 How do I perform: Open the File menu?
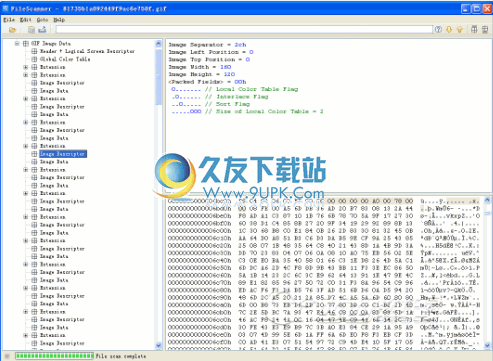pos(9,20)
